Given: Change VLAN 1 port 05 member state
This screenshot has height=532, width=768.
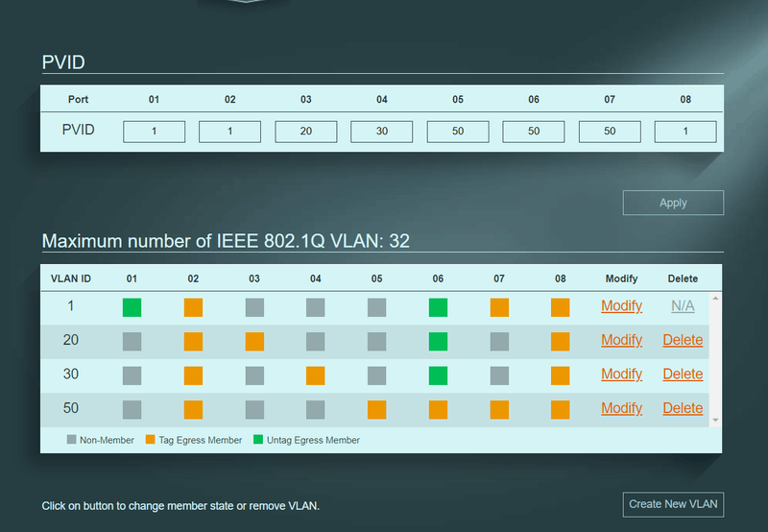Looking at the screenshot, I should [x=376, y=307].
